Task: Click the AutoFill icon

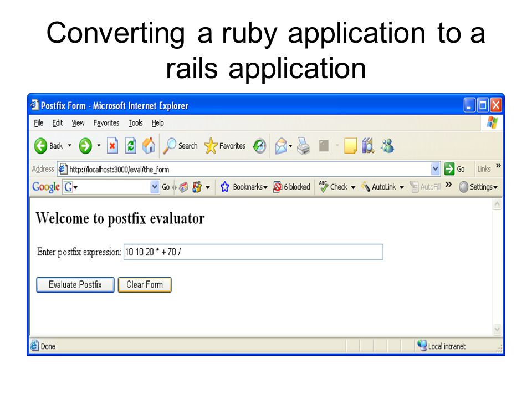Action: click(x=414, y=187)
